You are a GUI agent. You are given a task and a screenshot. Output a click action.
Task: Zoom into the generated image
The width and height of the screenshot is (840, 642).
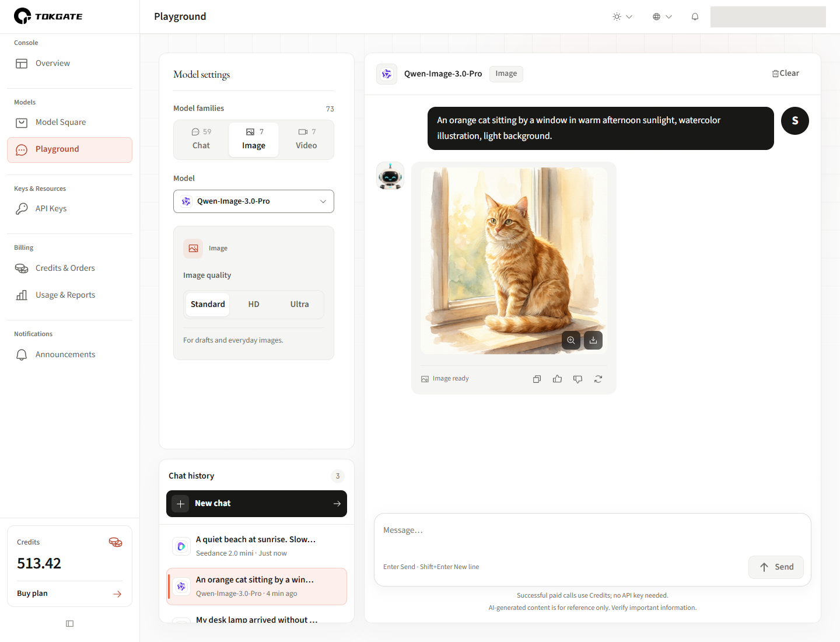tap(571, 340)
